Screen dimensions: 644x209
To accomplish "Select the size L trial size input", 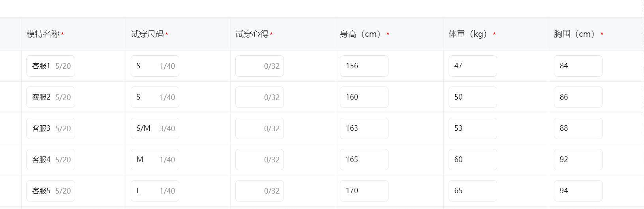I will (154, 191).
